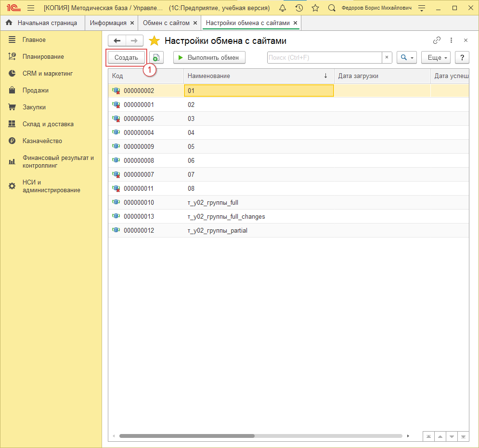Click the back arrow navigation button
Image resolution: width=479 pixels, height=448 pixels.
click(117, 41)
